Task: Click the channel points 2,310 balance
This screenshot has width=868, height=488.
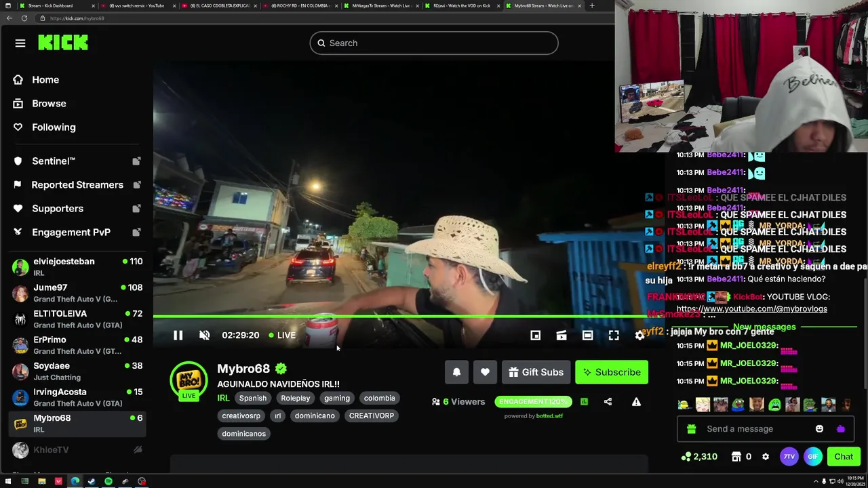Action: (699, 457)
